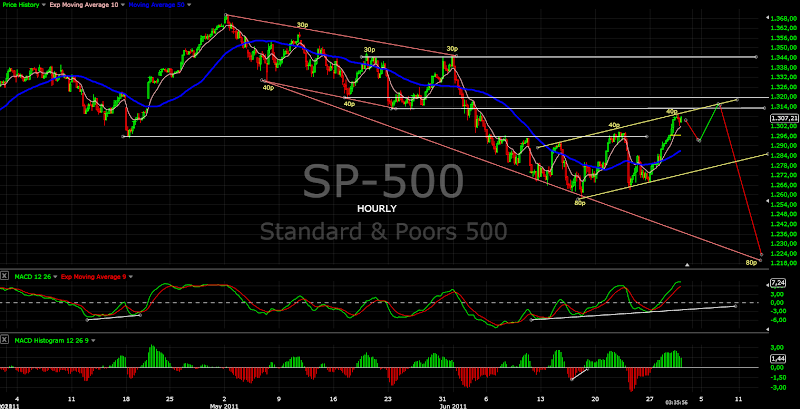
Task: Click the date tick labeled 31
Action: coord(442,399)
